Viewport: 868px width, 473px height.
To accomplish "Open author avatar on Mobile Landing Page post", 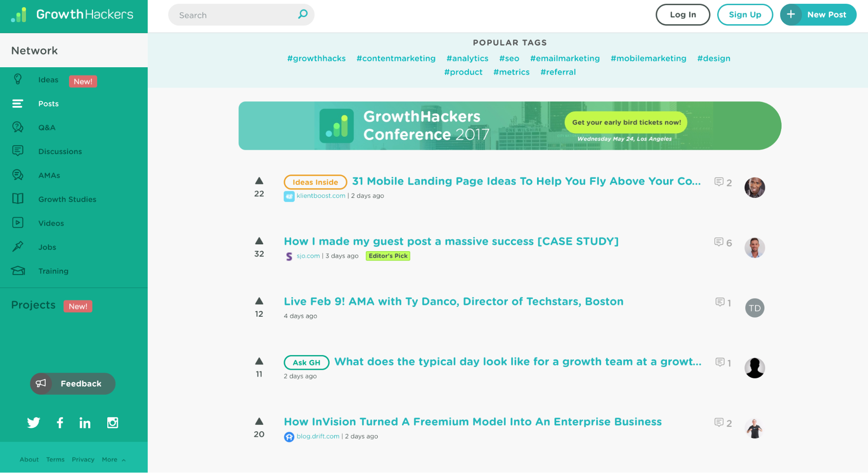I will click(x=755, y=187).
